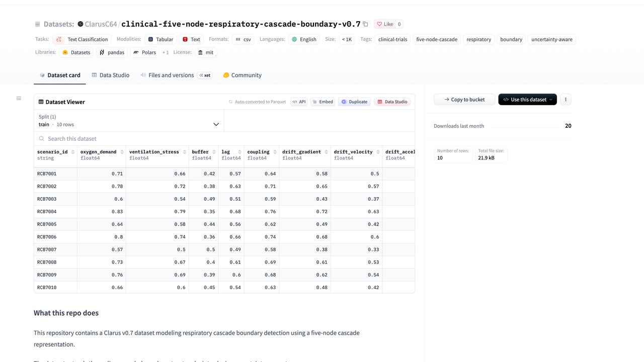The width and height of the screenshot is (644, 362).
Task: Like this dataset with heart button
Action: (384, 24)
